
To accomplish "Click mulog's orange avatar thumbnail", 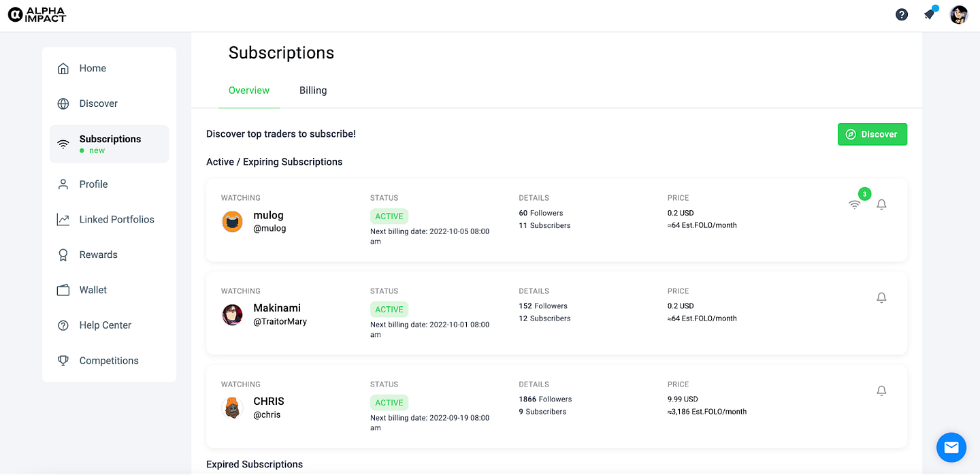I will pyautogui.click(x=233, y=222).
